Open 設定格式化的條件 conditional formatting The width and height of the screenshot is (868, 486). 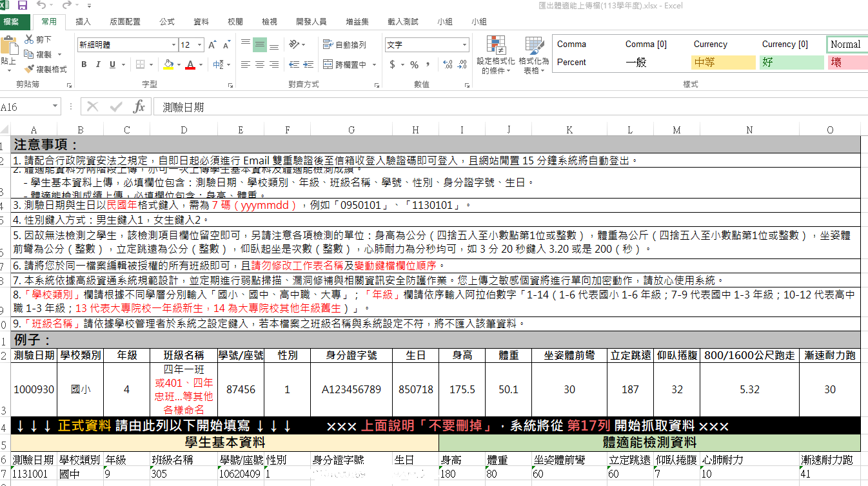coord(496,55)
